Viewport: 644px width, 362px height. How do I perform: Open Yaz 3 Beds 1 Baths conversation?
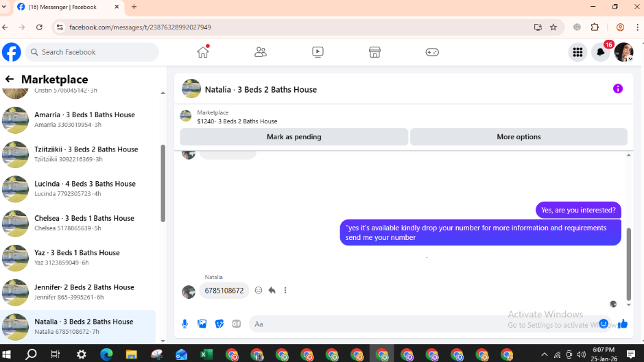click(78, 258)
